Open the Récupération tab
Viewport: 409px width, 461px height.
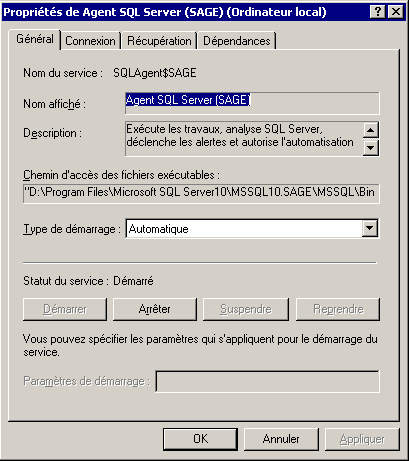click(x=159, y=41)
